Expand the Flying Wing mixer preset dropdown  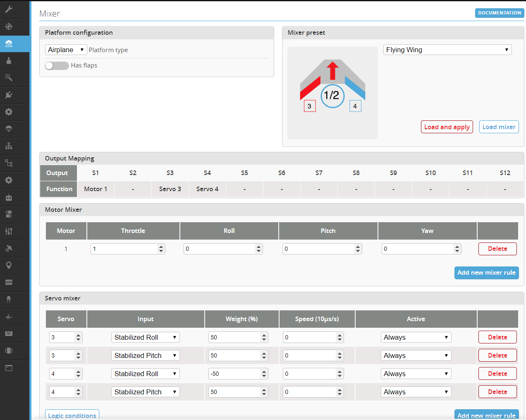click(x=447, y=50)
